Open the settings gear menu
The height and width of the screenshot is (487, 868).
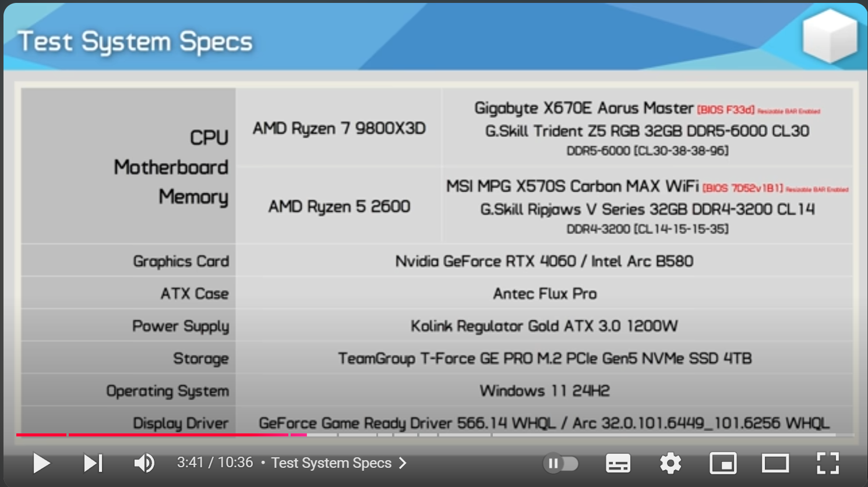point(671,464)
